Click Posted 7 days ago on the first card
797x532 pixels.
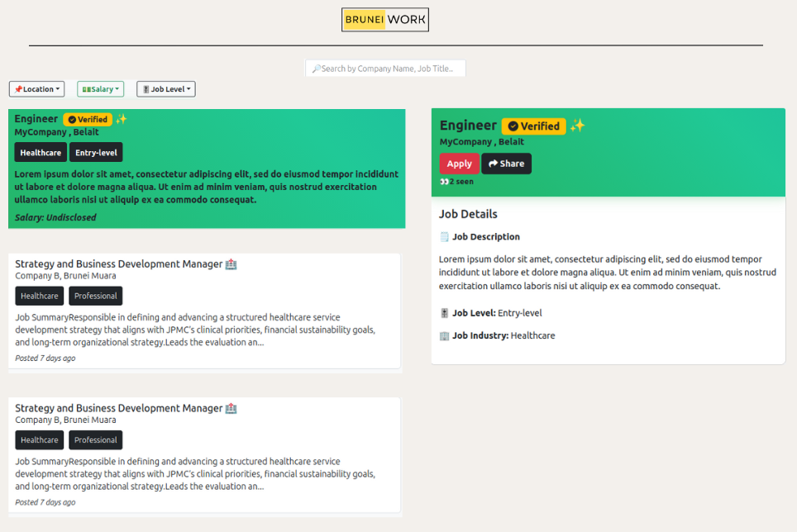coord(45,358)
